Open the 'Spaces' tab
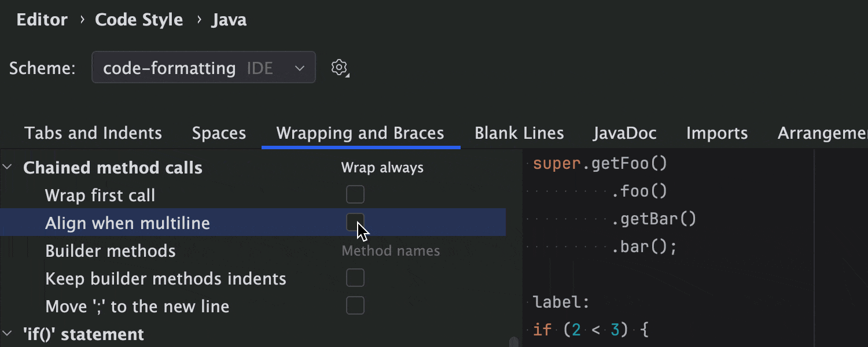 219,133
